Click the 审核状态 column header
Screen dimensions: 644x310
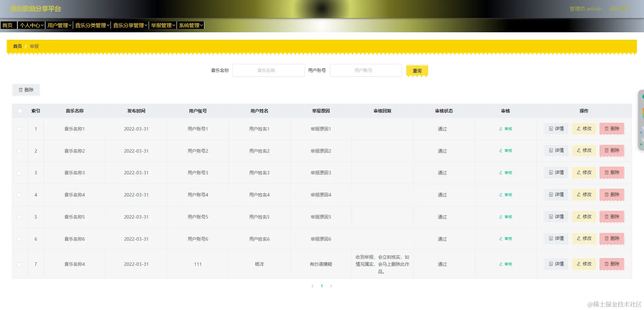point(444,111)
